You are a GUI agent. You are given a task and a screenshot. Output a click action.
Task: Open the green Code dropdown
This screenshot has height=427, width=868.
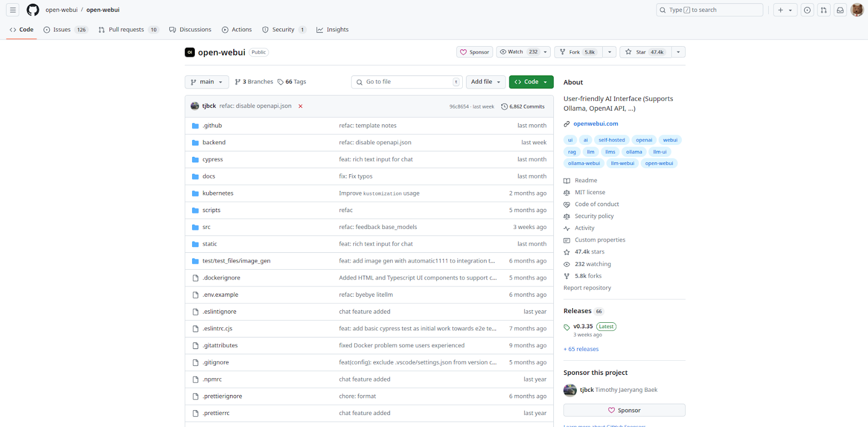click(x=531, y=82)
